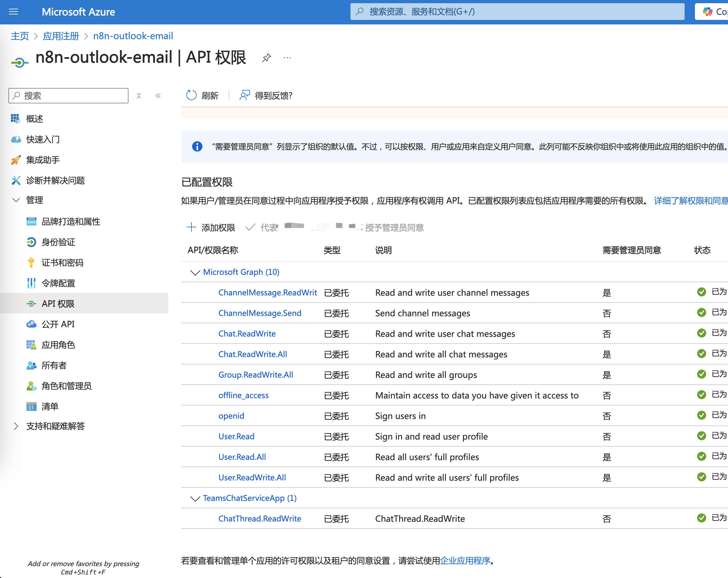
Task: Click the 角色和管理员 icon
Action: pos(31,386)
